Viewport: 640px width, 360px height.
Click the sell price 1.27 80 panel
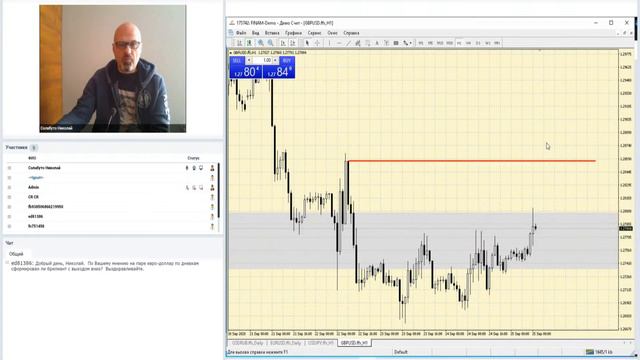point(246,72)
